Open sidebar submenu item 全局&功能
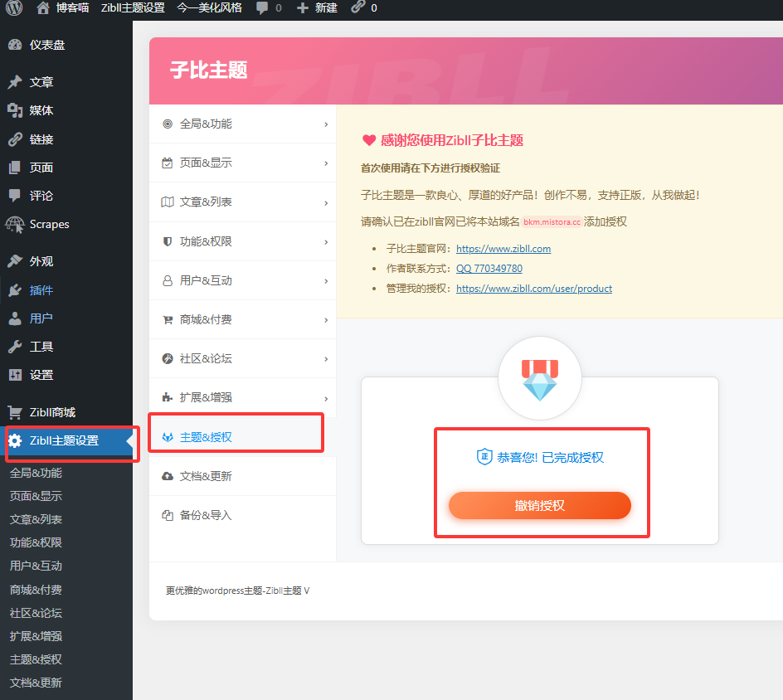The width and height of the screenshot is (783, 700). tap(36, 473)
